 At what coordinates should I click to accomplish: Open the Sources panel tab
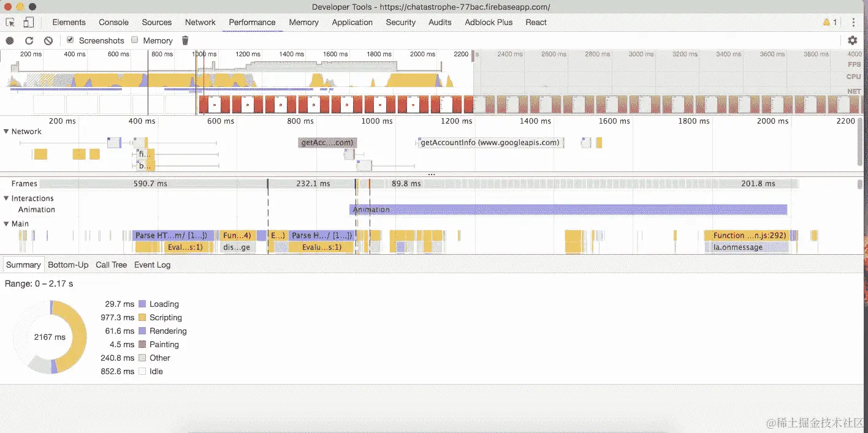coord(156,22)
